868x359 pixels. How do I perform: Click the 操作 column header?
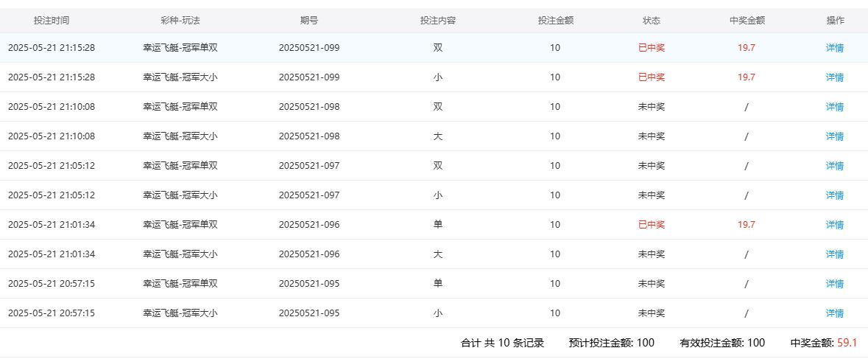(835, 21)
